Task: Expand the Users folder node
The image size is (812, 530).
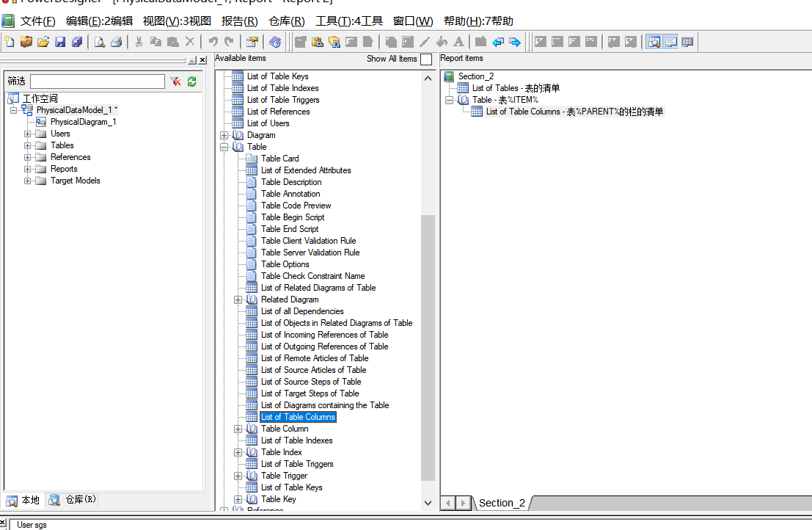Action: coord(27,134)
